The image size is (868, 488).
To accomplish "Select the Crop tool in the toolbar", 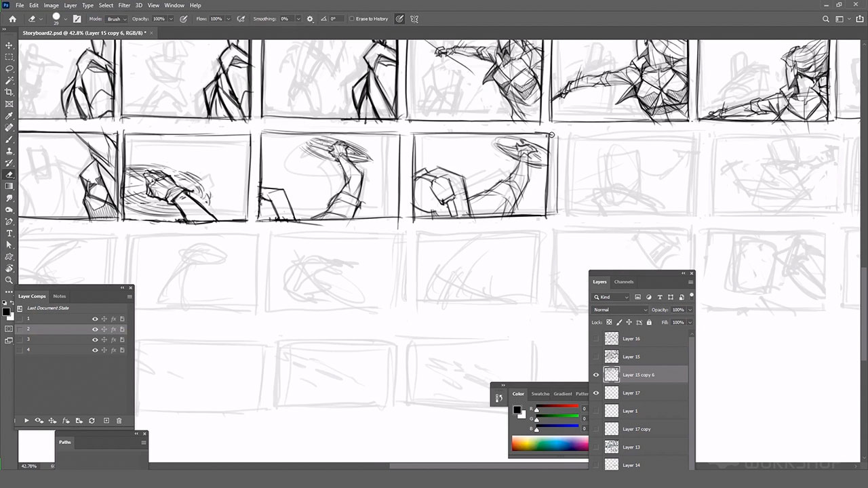I will 9,92.
